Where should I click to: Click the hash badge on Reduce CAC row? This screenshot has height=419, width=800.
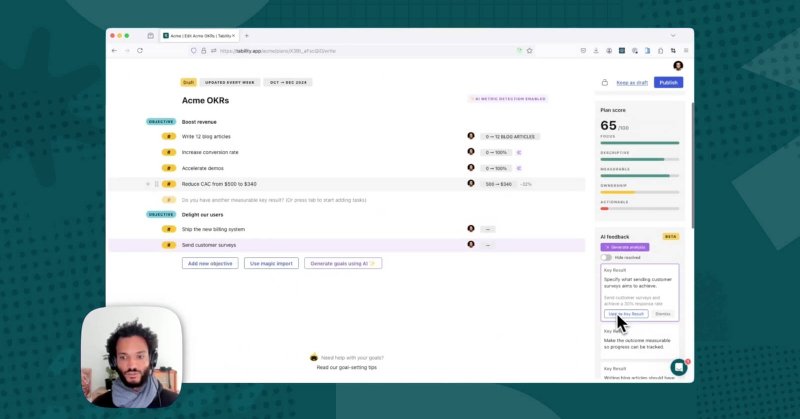[x=169, y=184]
